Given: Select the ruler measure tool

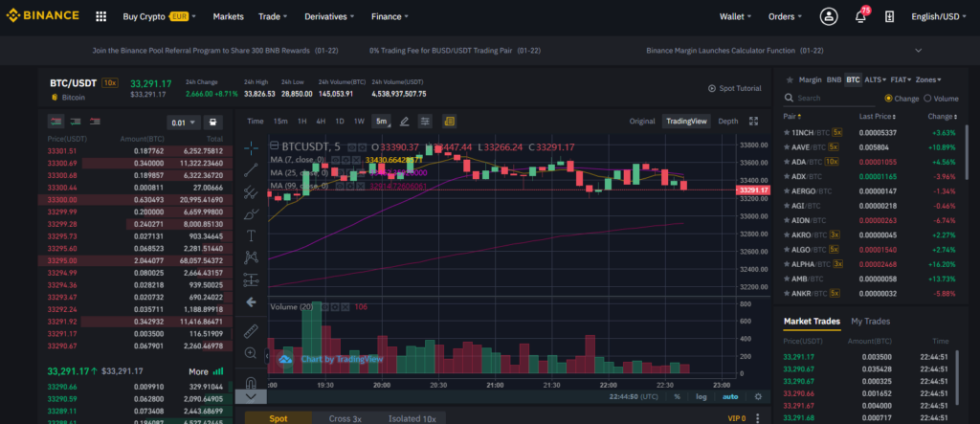Looking at the screenshot, I should click(251, 331).
